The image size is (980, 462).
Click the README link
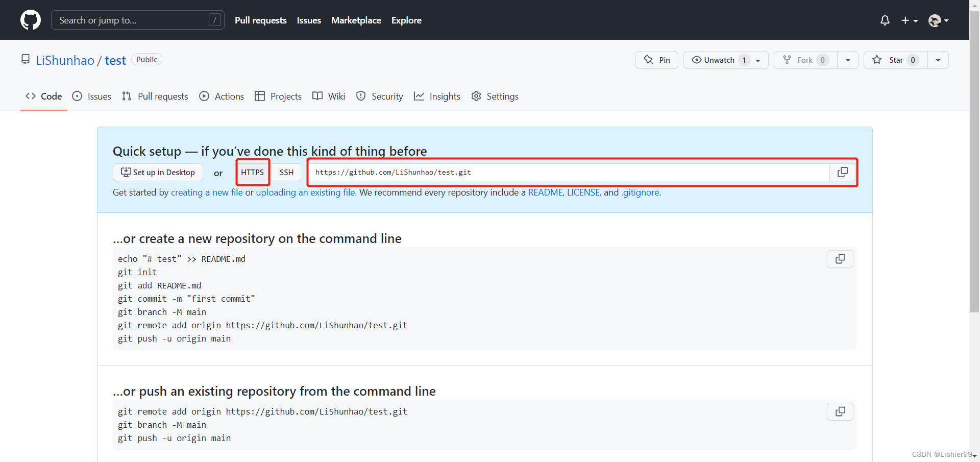(546, 192)
